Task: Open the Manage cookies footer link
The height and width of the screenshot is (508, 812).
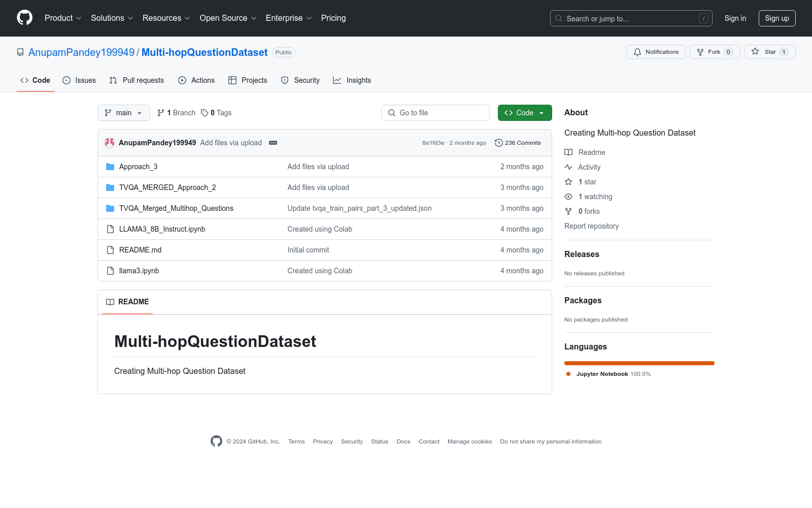Action: click(470, 441)
